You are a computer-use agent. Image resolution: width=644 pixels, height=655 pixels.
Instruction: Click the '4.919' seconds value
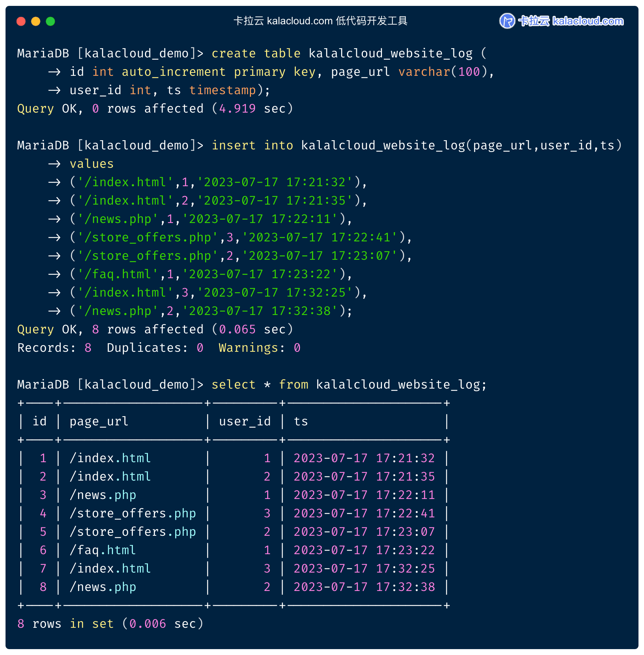237,109
